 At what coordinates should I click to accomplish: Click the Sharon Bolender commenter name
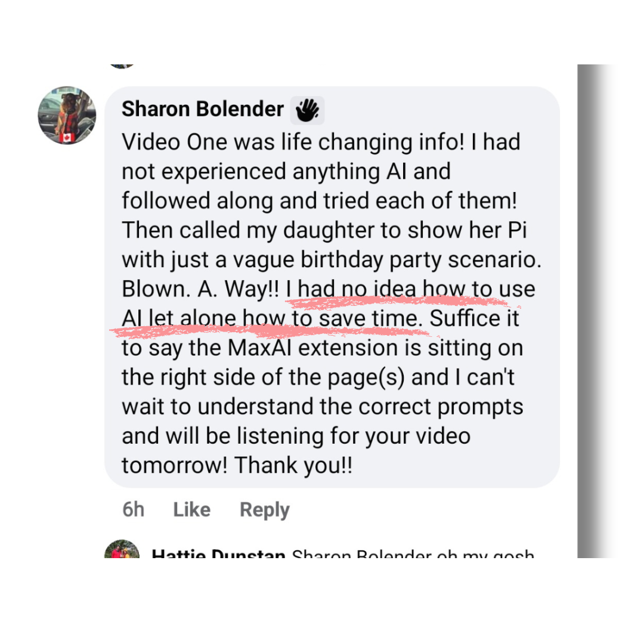(203, 109)
